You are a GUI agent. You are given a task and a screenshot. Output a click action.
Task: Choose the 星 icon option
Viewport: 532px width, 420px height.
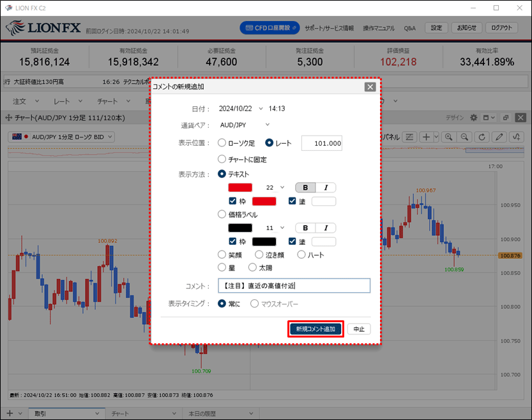point(222,268)
